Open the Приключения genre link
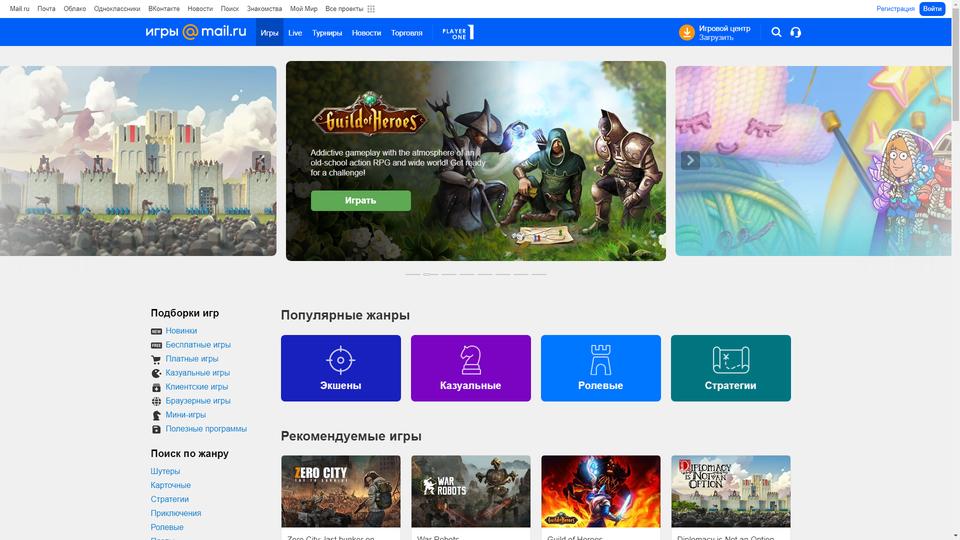 [176, 514]
